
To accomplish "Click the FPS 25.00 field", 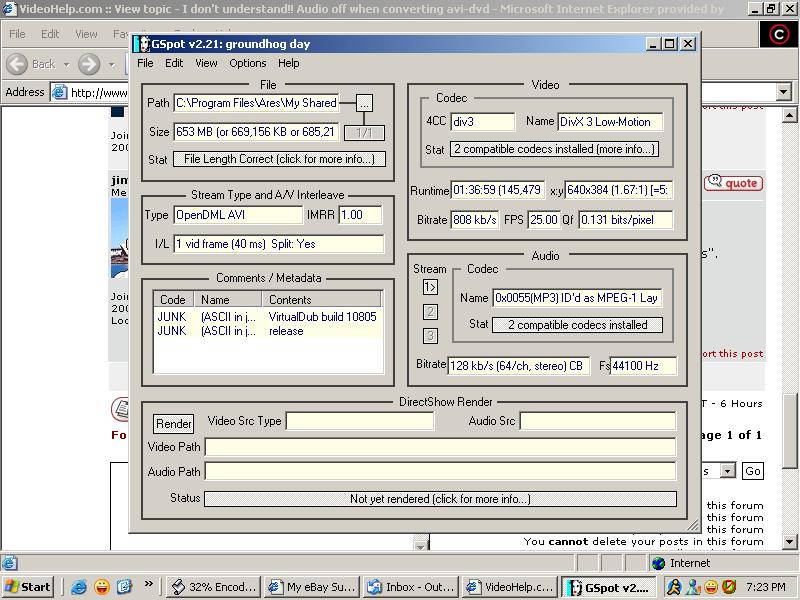I will (x=544, y=220).
